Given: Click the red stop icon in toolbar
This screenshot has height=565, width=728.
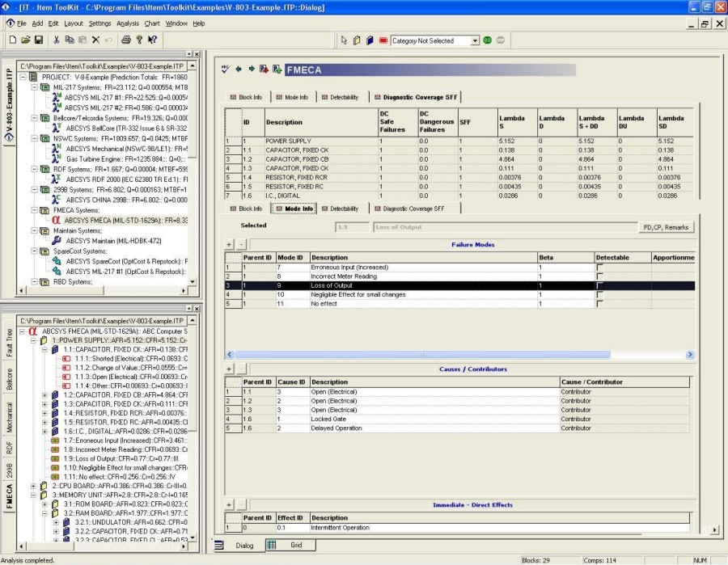Looking at the screenshot, I should pos(383,40).
